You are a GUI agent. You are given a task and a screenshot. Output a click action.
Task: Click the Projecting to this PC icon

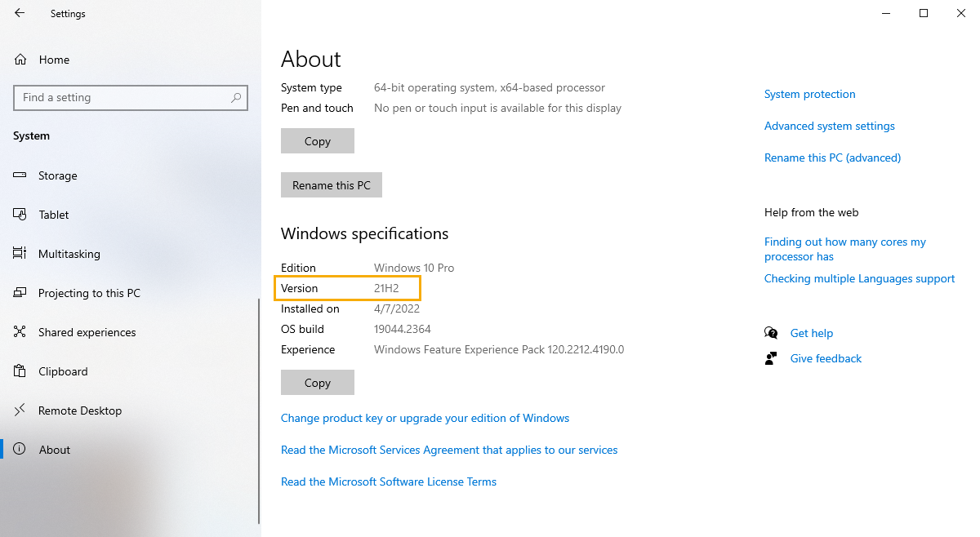[x=20, y=293]
